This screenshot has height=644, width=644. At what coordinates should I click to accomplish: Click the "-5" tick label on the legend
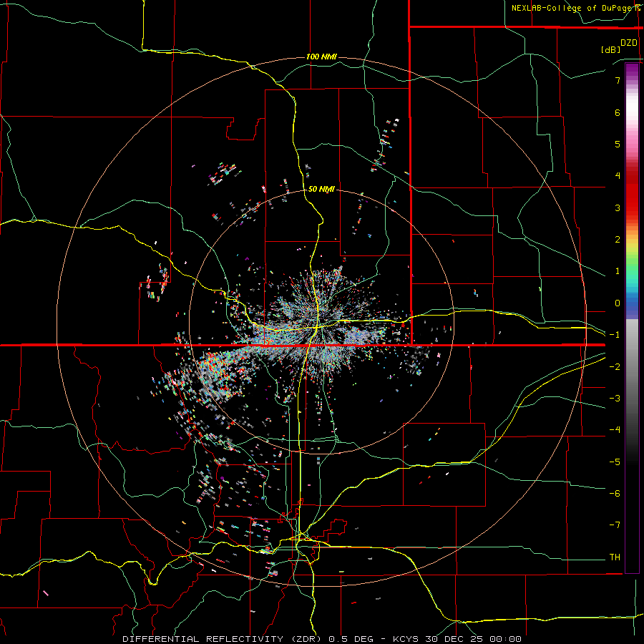[x=615, y=462]
